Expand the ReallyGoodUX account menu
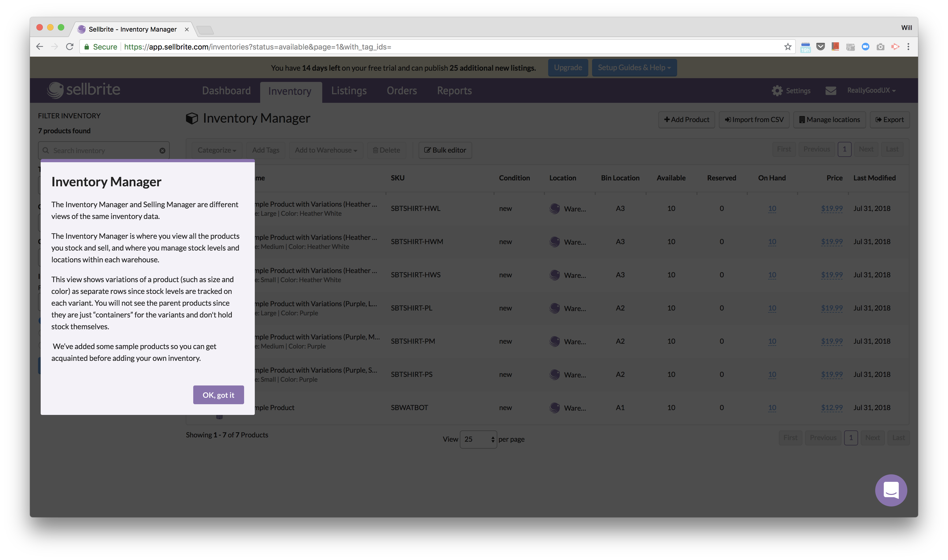 tap(871, 90)
